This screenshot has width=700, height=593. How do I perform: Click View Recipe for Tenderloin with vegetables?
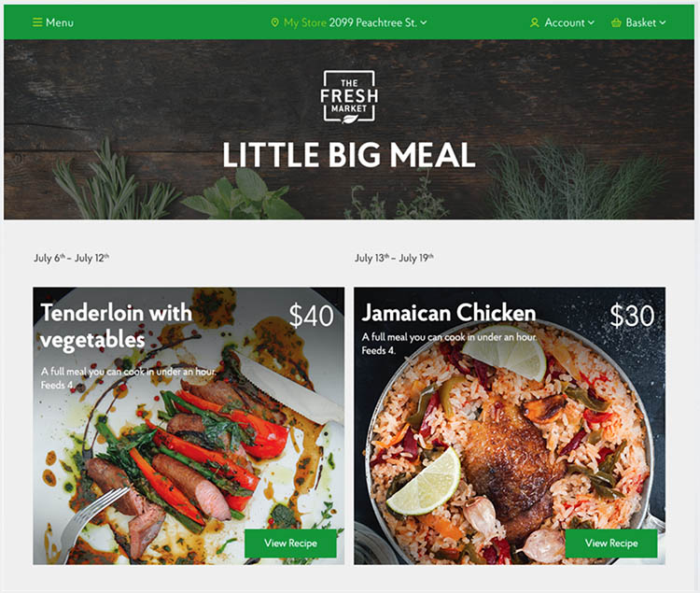[290, 543]
